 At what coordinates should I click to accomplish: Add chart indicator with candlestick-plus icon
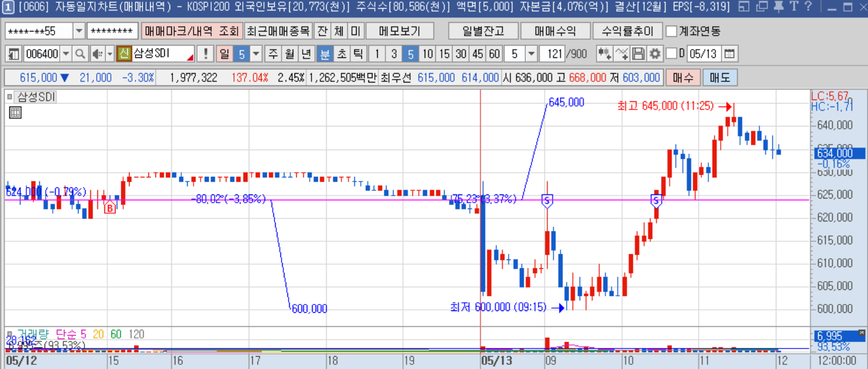604,54
